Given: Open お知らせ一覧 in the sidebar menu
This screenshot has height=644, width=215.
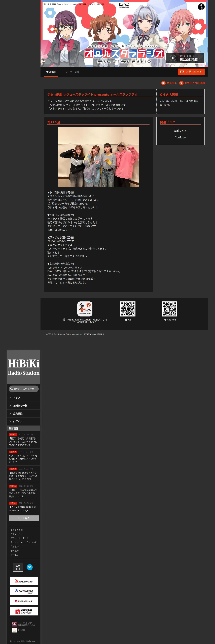Looking at the screenshot, I should (24, 405).
